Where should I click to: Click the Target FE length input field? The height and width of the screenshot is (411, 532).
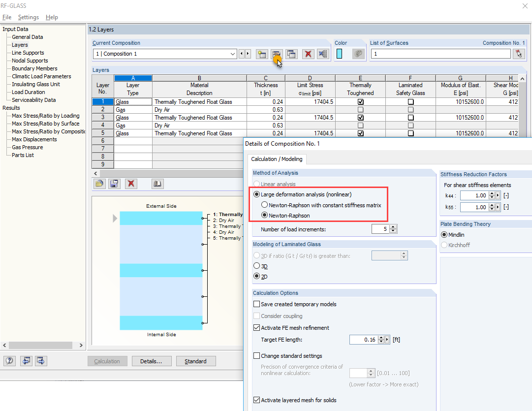[364, 340]
